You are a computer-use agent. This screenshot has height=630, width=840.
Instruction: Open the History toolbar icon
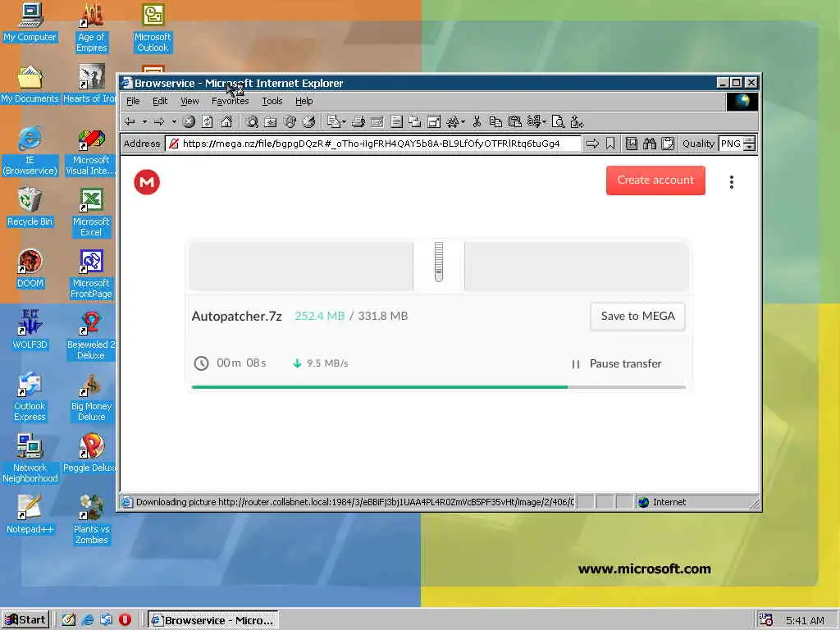(308, 122)
